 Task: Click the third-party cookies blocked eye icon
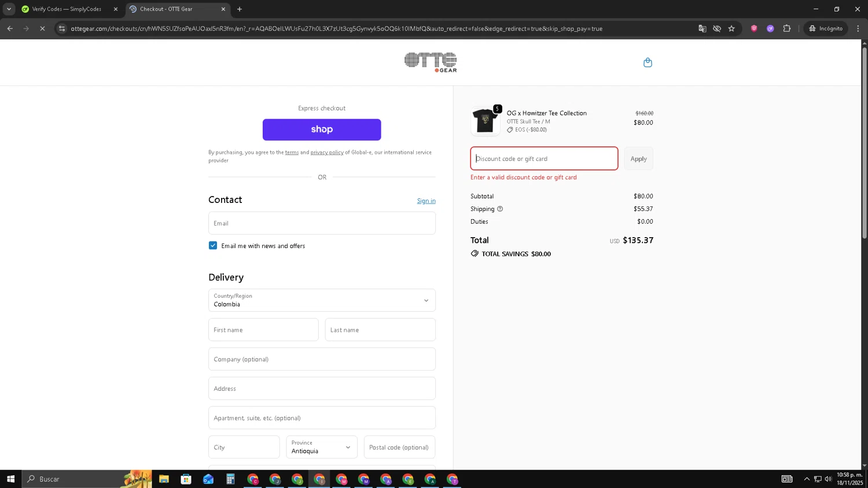coord(717,28)
